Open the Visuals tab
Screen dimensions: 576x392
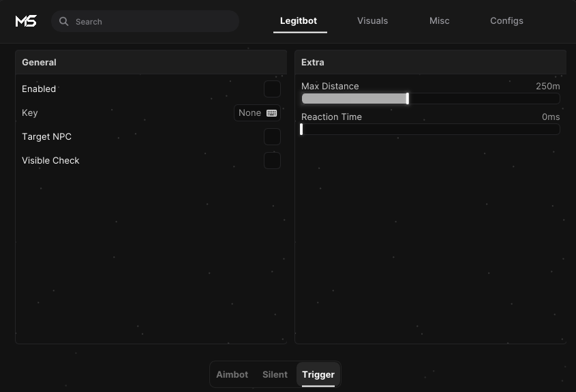pyautogui.click(x=372, y=21)
